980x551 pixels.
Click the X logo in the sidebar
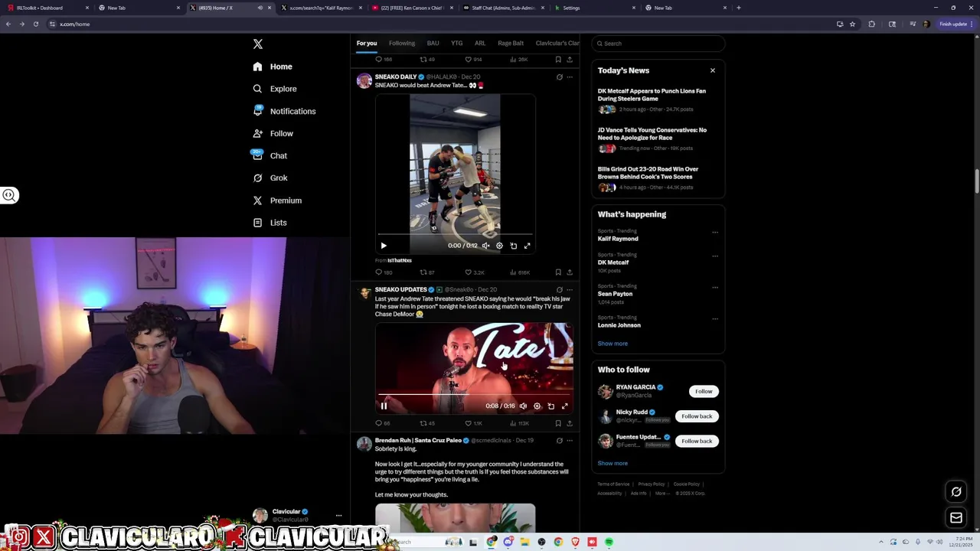(x=258, y=44)
